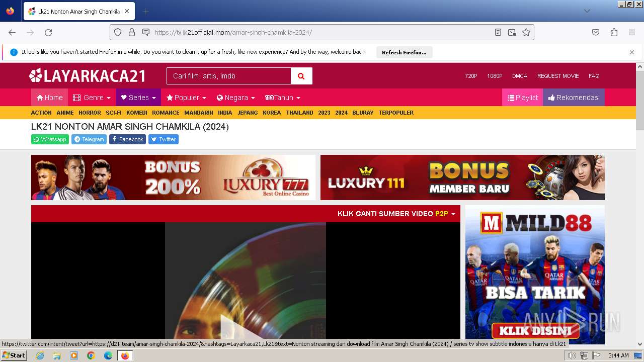Open the Pocket save icon
This screenshot has height=362, width=644.
pyautogui.click(x=596, y=32)
